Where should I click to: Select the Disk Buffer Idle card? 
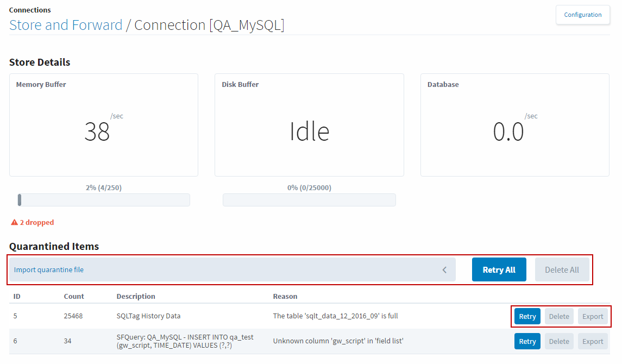click(x=309, y=125)
